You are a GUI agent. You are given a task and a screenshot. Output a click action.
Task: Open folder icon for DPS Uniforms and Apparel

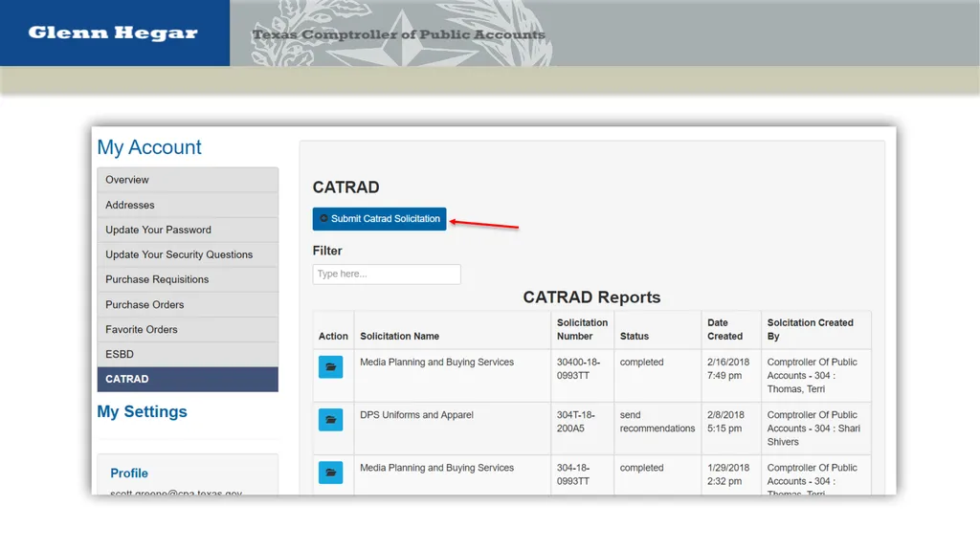click(x=330, y=419)
